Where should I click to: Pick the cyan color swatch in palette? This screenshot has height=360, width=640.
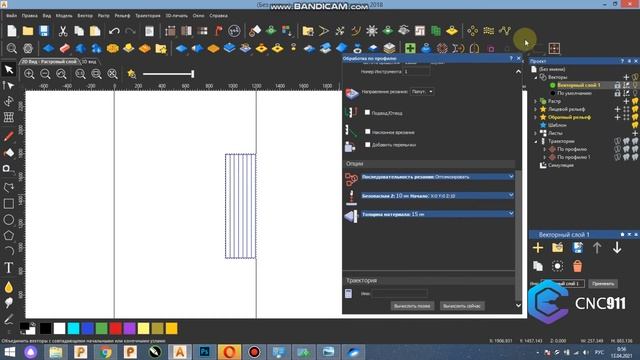click(73, 328)
